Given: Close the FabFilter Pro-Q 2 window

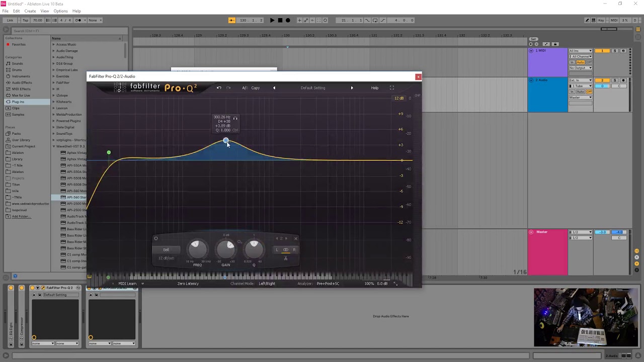Looking at the screenshot, I should tap(418, 76).
